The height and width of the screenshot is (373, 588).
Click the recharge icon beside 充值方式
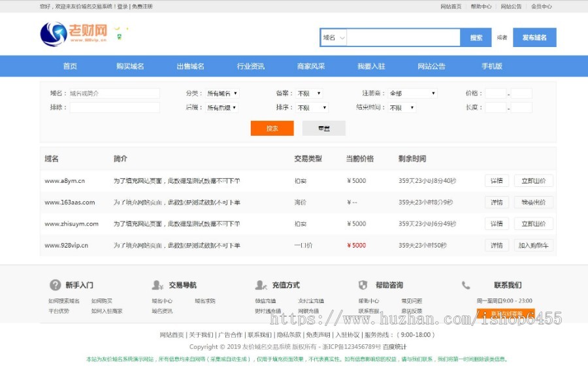(x=261, y=285)
